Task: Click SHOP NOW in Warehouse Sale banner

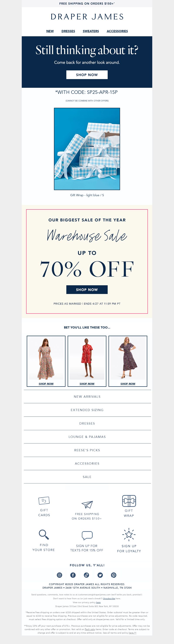Action: 87,289
